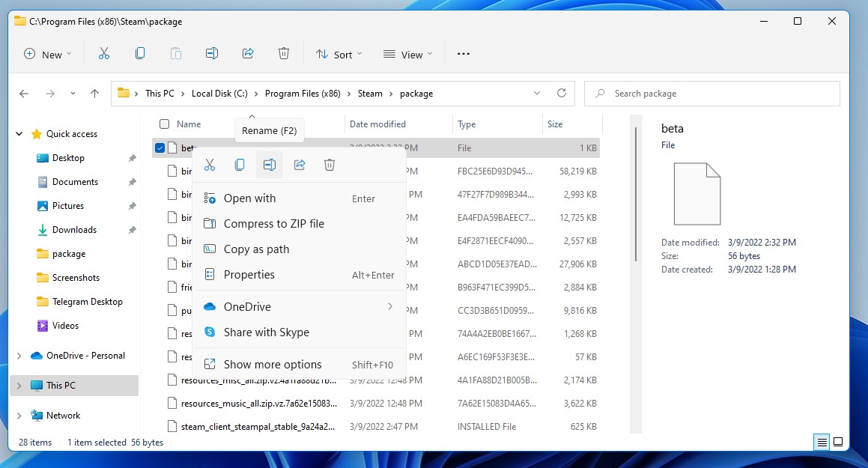
Task: Click the up-directory arrow in navigation bar
Action: pos(94,94)
